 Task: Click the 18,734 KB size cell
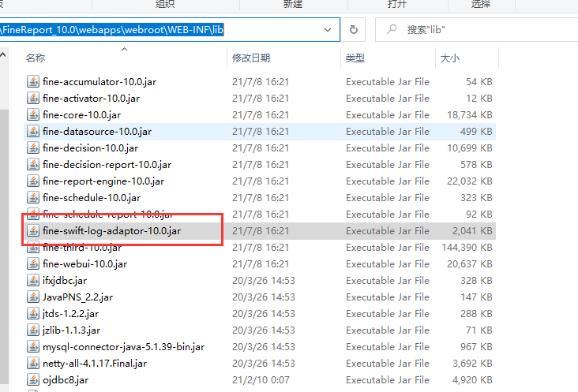tap(470, 114)
